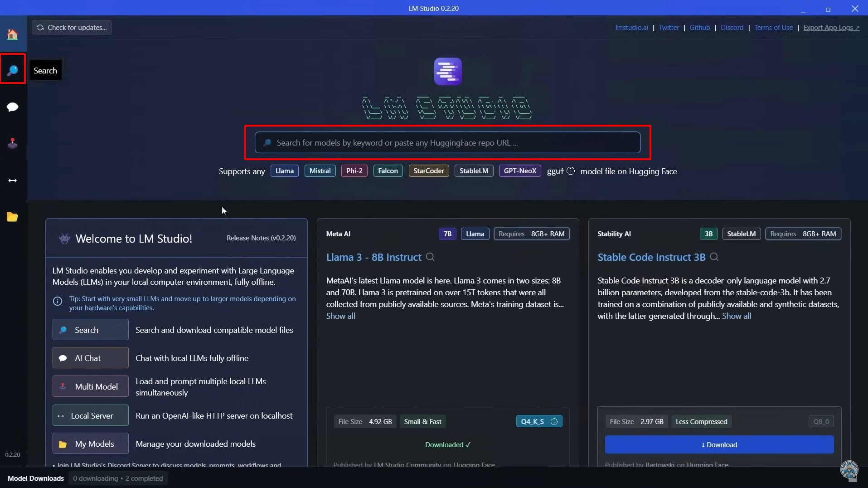Click the My Models button in Welcome panel
Image resolution: width=868 pixels, height=488 pixels.
click(x=91, y=444)
